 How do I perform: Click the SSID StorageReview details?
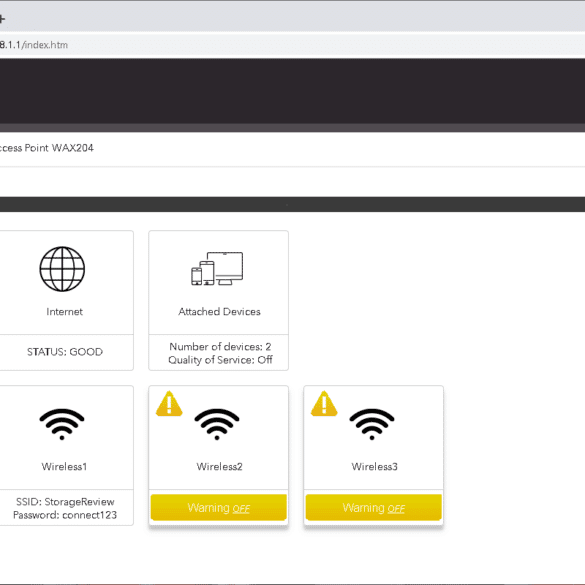(x=65, y=502)
